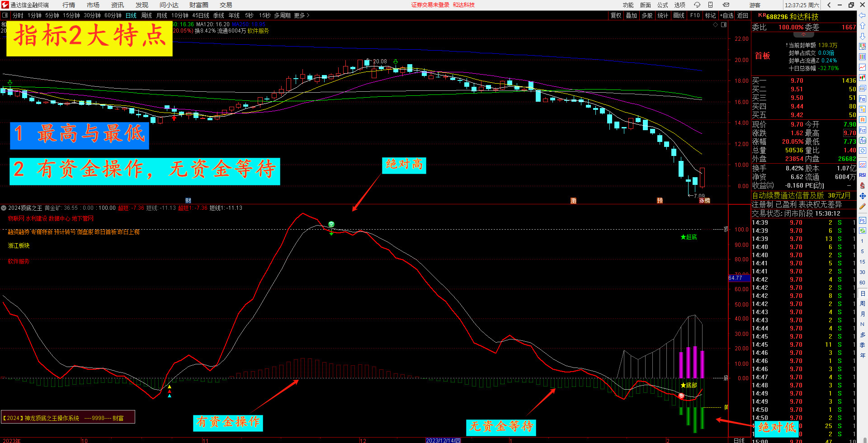Click the small diamond icon above main chart
This screenshot has width=868, height=443.
click(x=715, y=24)
